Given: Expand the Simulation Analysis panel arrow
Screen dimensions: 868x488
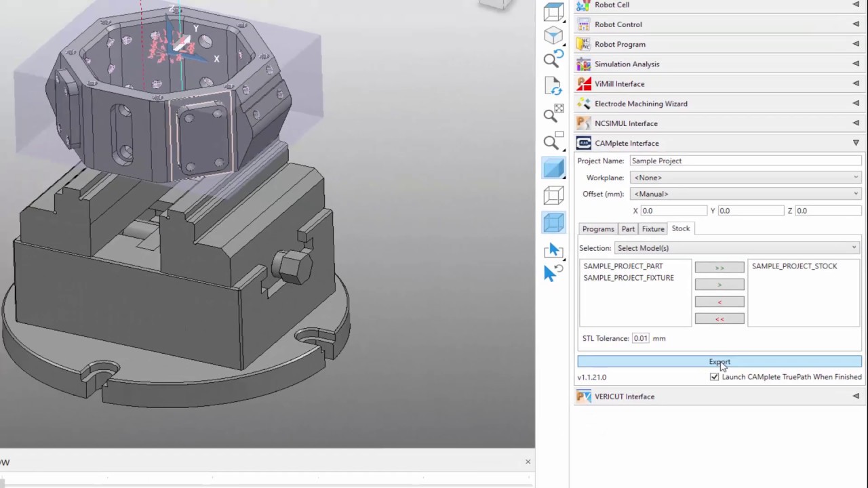Looking at the screenshot, I should coord(856,64).
